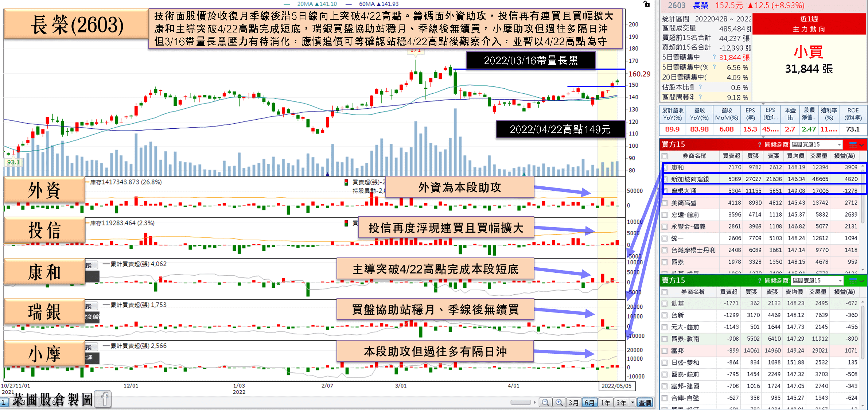Image resolution: width=868 pixels, height=419 pixels.
Task: Click the timeline horizontal scroll thumb
Action: [521, 403]
